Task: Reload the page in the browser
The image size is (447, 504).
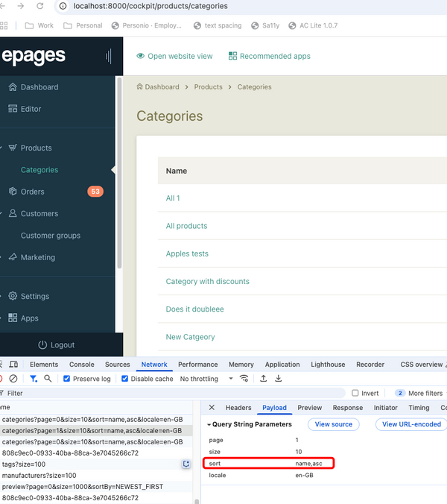Action: tap(39, 6)
